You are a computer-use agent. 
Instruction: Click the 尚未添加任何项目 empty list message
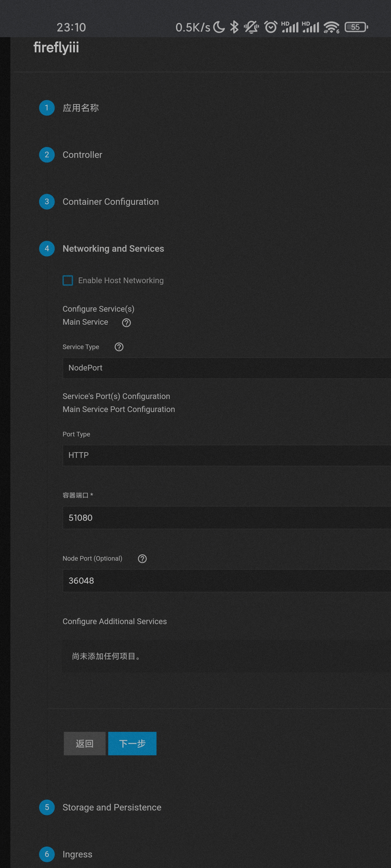pyautogui.click(x=106, y=656)
